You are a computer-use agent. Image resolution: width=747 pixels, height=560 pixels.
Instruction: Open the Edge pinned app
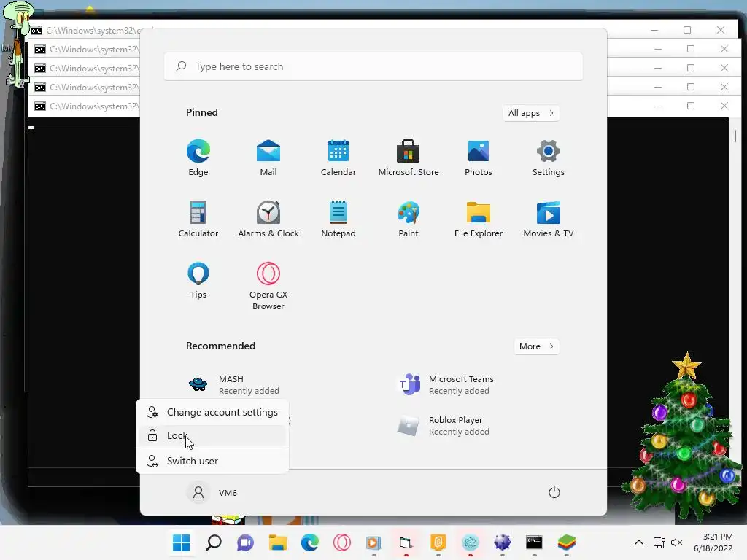click(198, 157)
